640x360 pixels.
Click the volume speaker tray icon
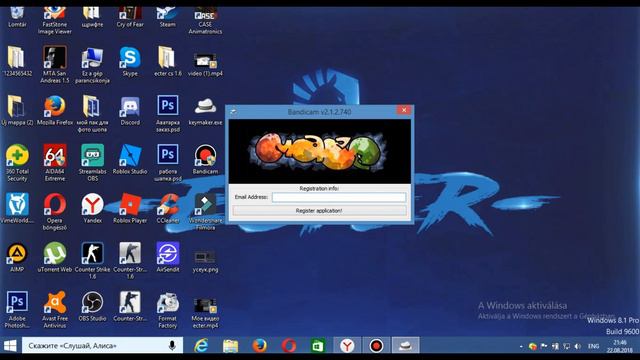(578, 346)
